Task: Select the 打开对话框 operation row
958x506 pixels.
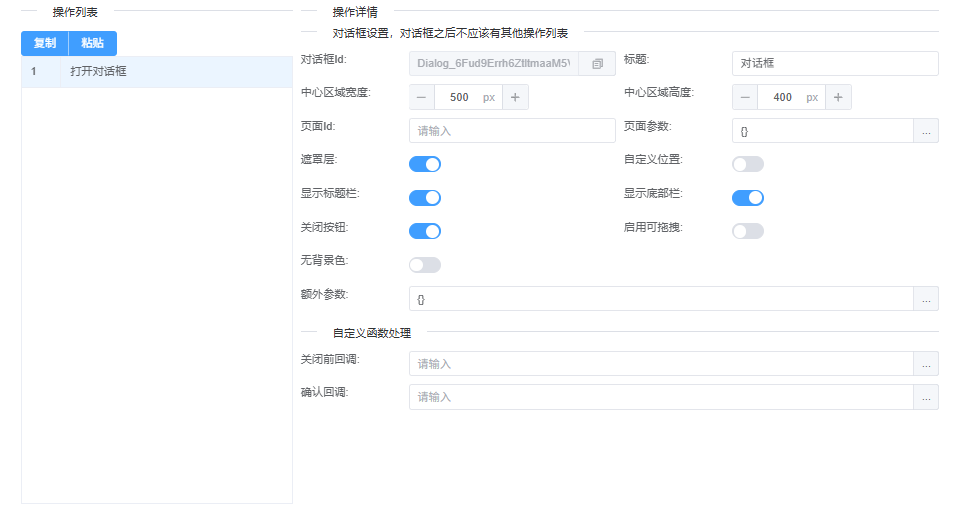Action: (x=157, y=72)
